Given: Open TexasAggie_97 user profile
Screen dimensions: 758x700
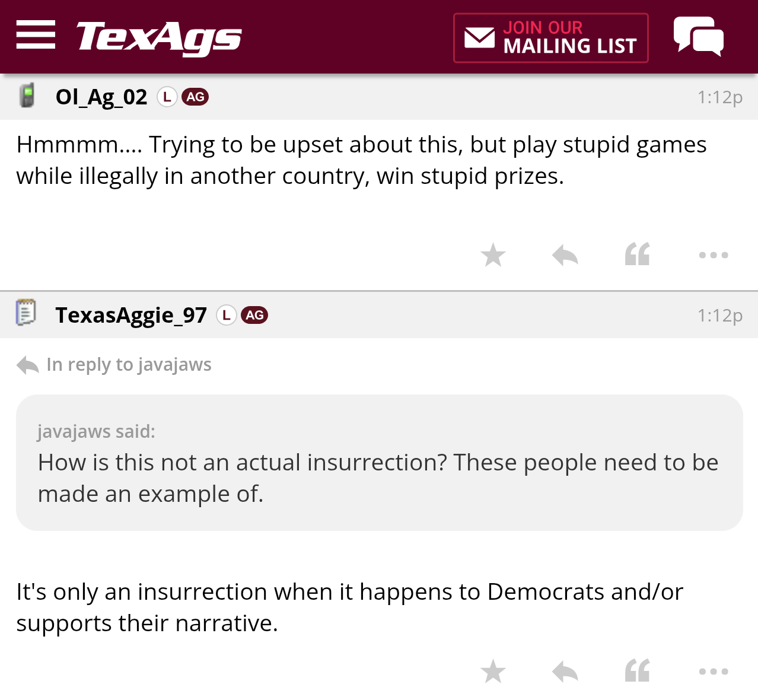Looking at the screenshot, I should click(131, 315).
